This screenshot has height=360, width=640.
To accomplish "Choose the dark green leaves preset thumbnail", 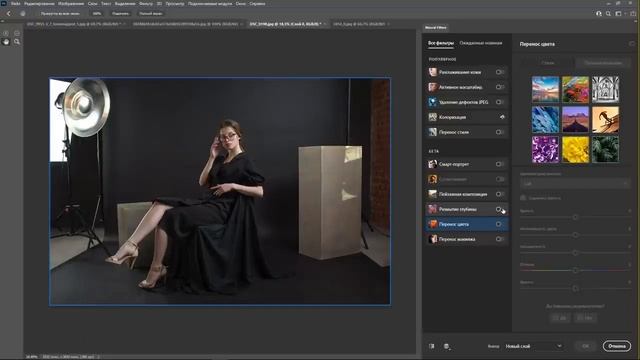I will tap(605, 149).
